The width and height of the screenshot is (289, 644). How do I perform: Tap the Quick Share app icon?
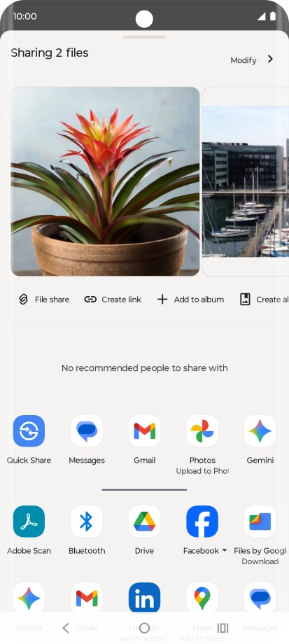click(29, 430)
